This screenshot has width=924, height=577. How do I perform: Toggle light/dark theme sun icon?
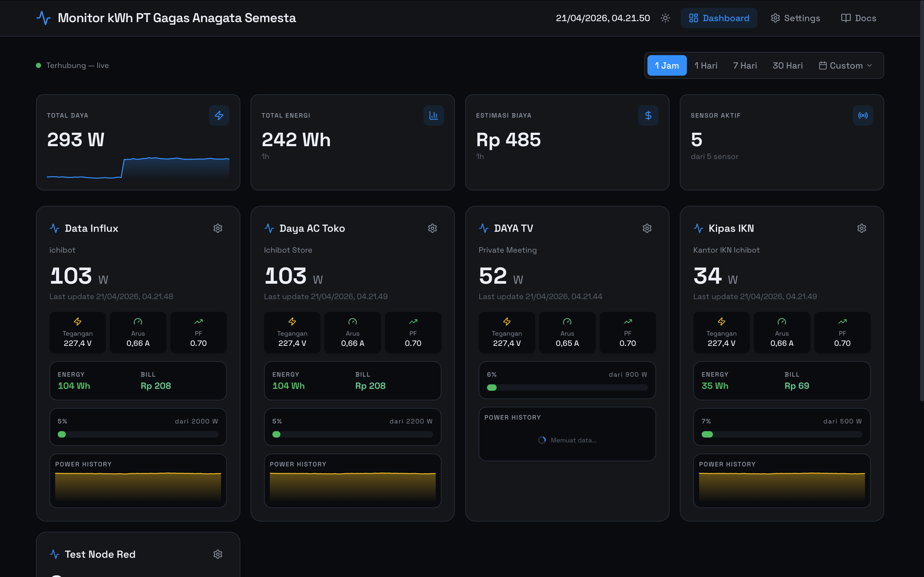coord(665,18)
